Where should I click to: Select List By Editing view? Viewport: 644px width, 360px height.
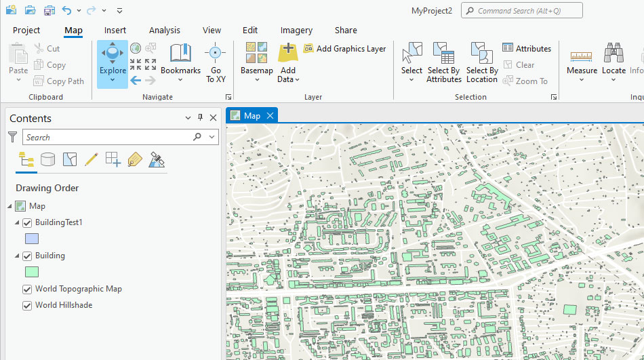click(x=92, y=159)
